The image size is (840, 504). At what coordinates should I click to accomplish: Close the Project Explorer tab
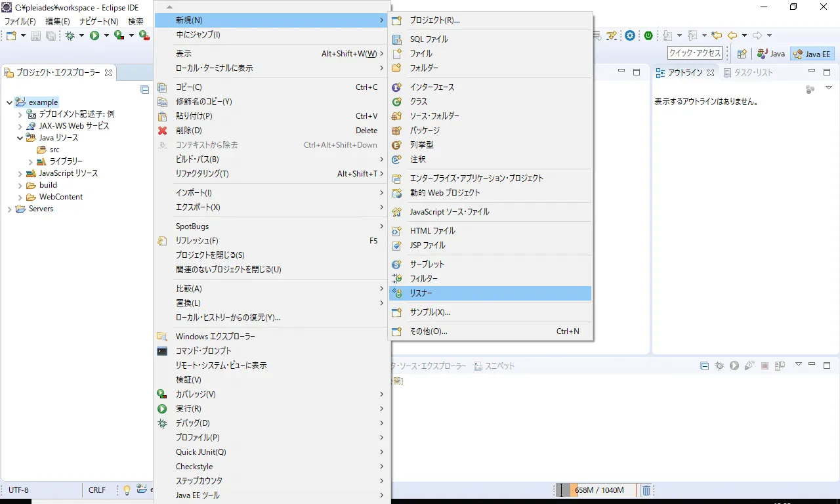click(108, 73)
